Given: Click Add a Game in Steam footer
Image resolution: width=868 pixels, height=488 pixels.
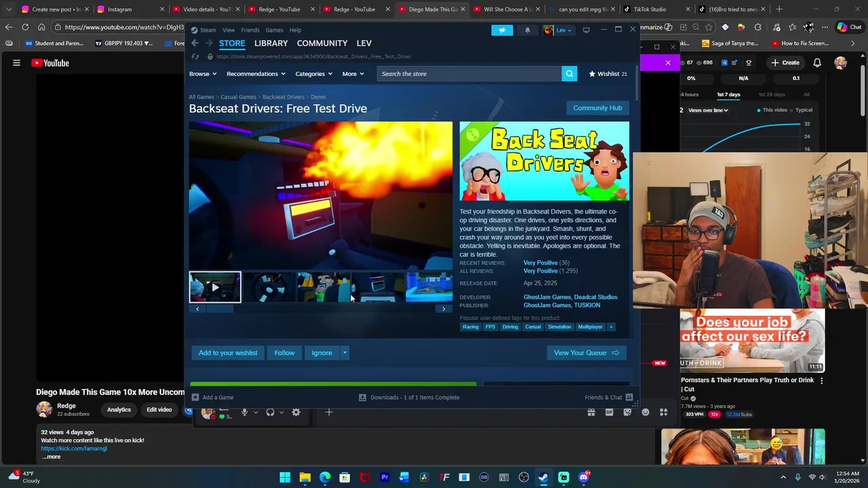Looking at the screenshot, I should [x=213, y=397].
